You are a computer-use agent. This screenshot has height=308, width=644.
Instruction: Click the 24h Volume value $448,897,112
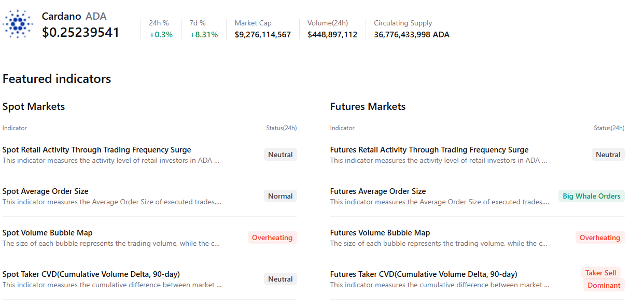tap(332, 35)
